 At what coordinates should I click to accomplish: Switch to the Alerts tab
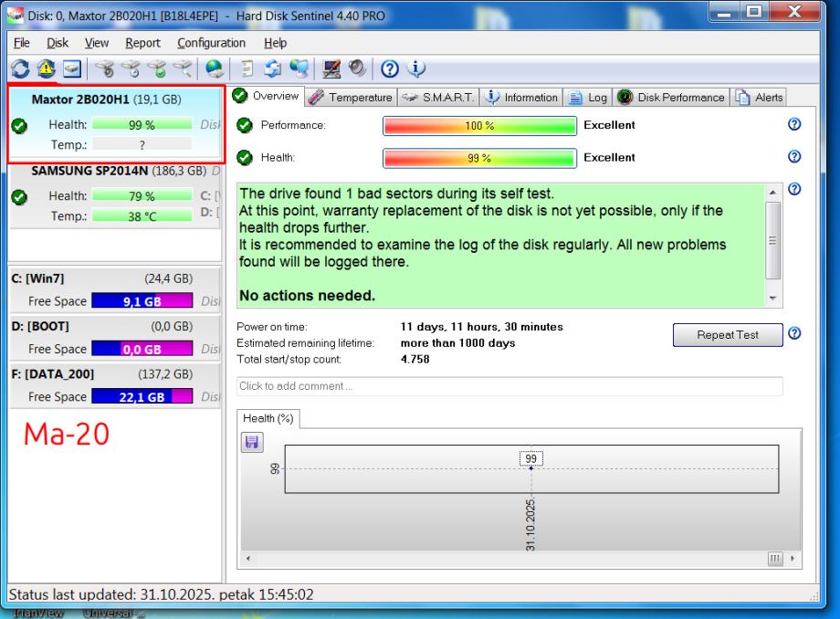[759, 98]
